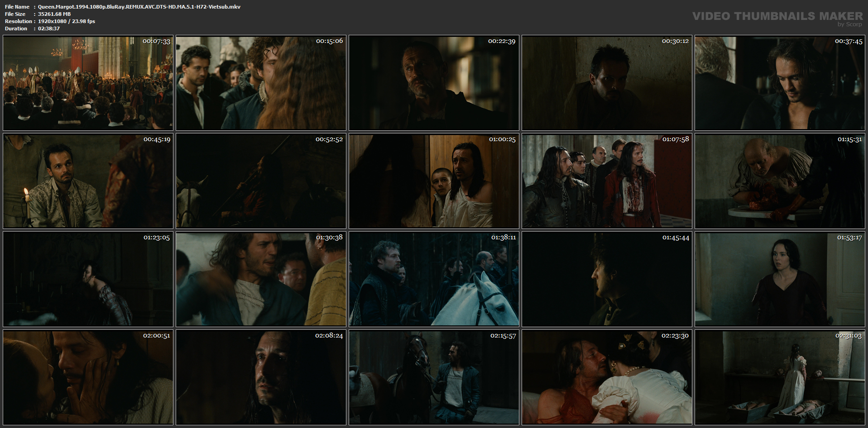Select the thumbnail stamped 00:07:33
This screenshot has width=868, height=428.
[x=88, y=83]
